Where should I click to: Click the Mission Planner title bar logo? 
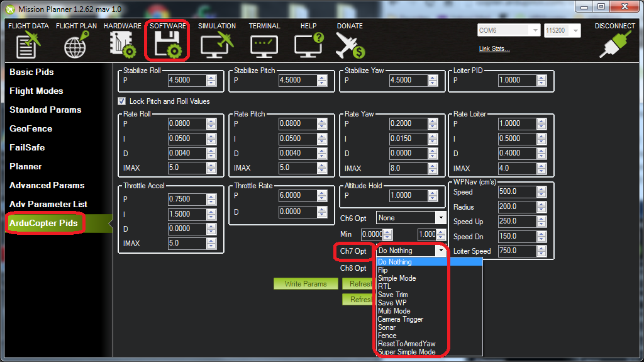10,9
